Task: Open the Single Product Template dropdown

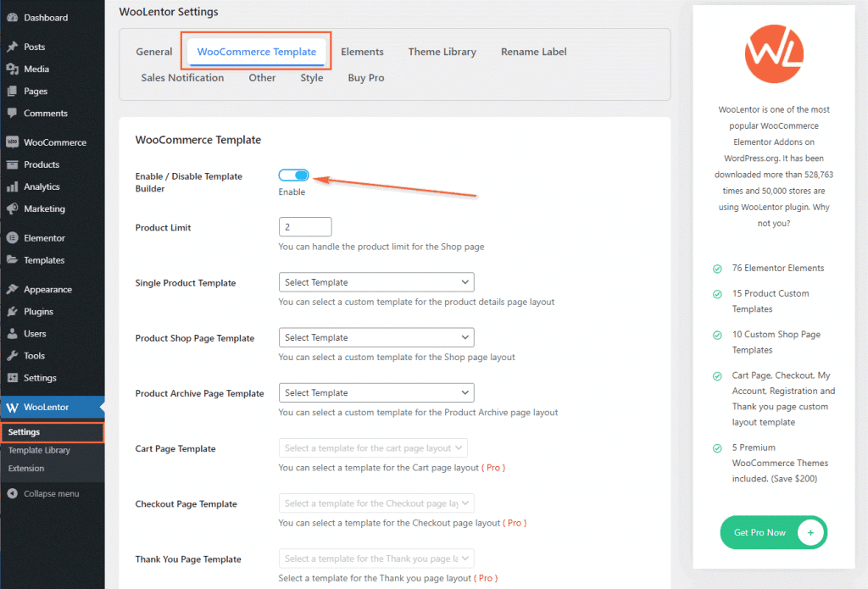Action: point(376,281)
